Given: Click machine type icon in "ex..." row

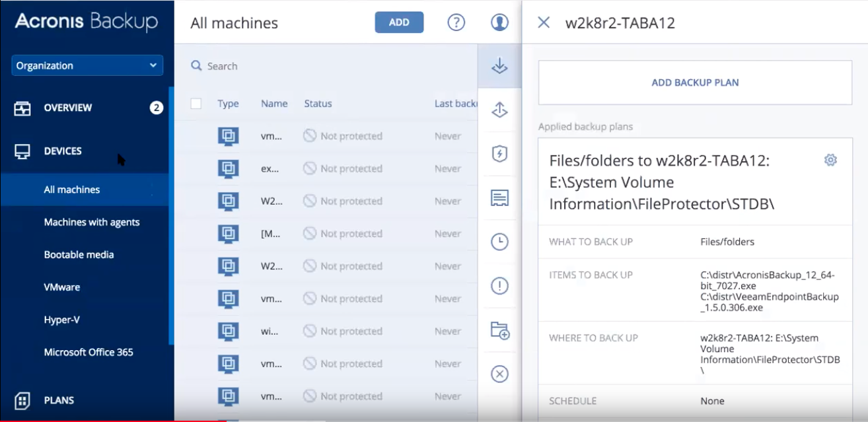Looking at the screenshot, I should 228,168.
